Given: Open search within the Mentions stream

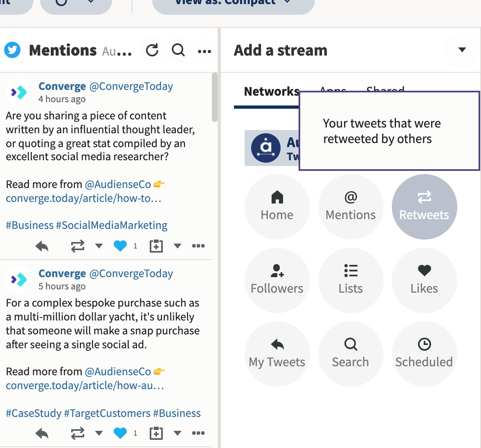Looking at the screenshot, I should pos(178,50).
